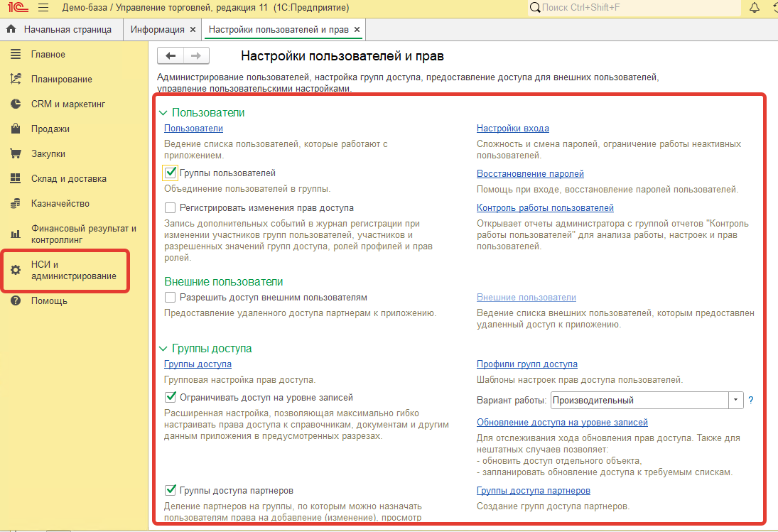778x532 pixels.
Task: Switch to the Информация tab
Action: pos(157,30)
